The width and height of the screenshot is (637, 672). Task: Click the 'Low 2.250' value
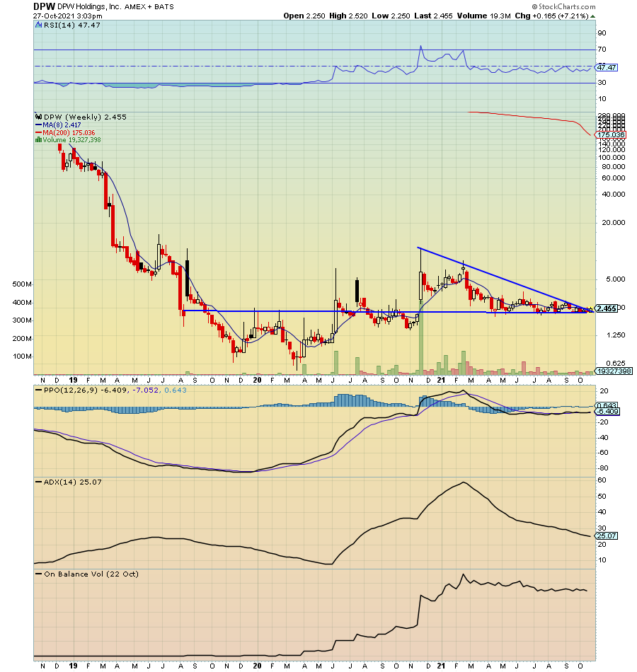pos(391,16)
